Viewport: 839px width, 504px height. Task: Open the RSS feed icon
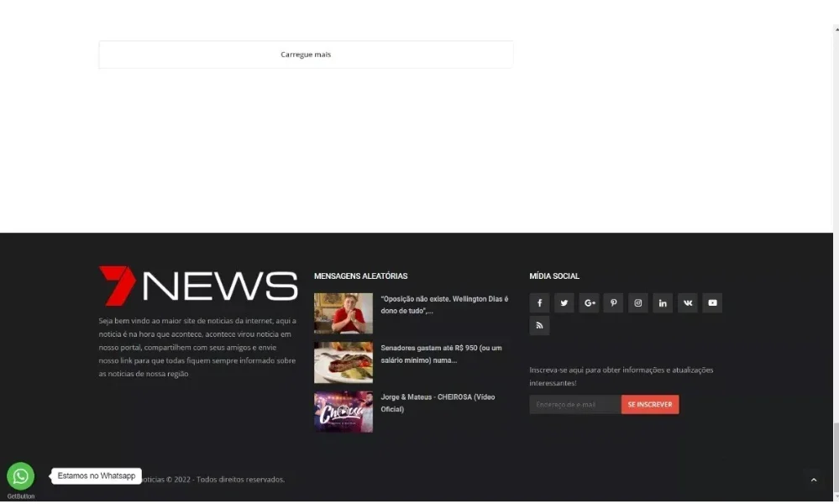pos(539,325)
